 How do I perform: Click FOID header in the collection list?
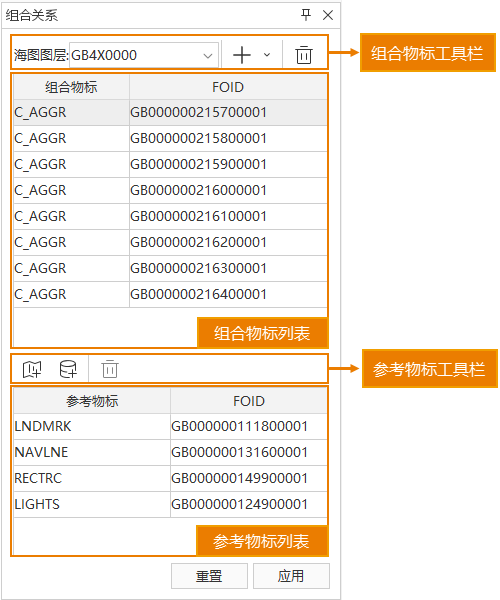pyautogui.click(x=228, y=87)
